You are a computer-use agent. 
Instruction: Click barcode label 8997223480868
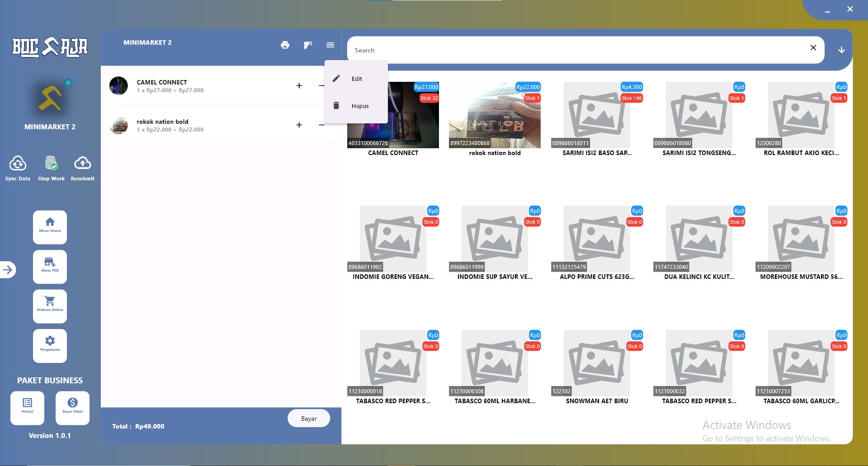[470, 143]
